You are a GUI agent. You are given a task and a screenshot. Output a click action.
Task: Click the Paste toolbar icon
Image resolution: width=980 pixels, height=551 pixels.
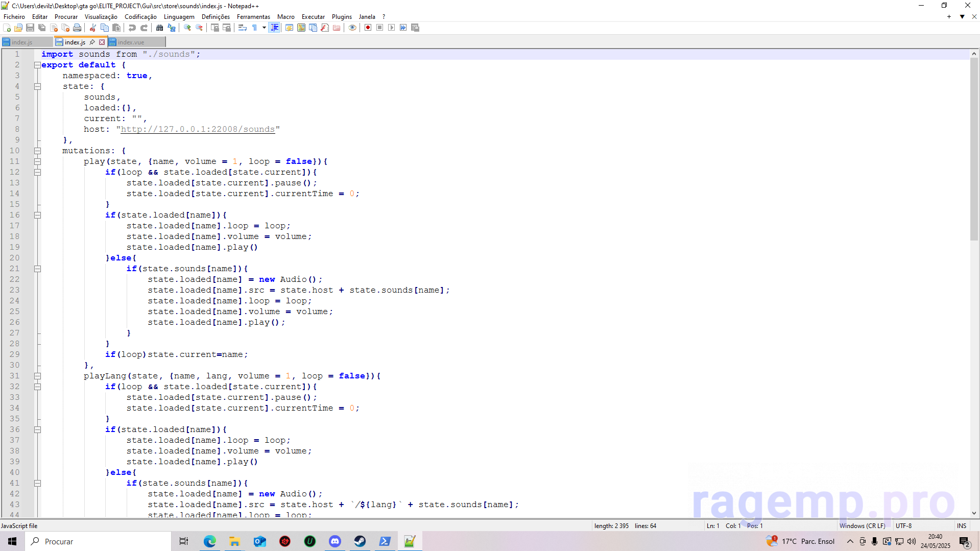(x=116, y=28)
